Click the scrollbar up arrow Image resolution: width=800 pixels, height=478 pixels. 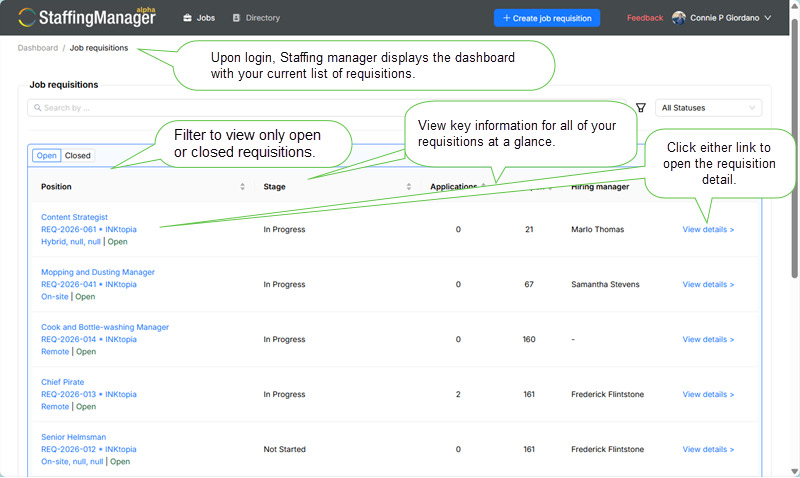794,5
